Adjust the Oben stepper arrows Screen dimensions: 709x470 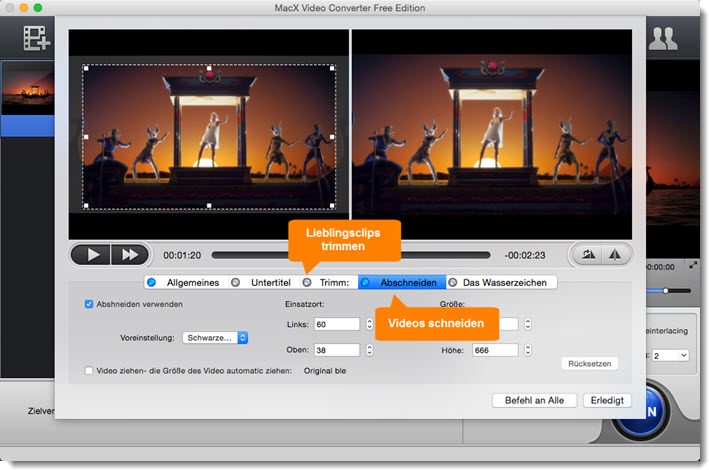[x=369, y=350]
